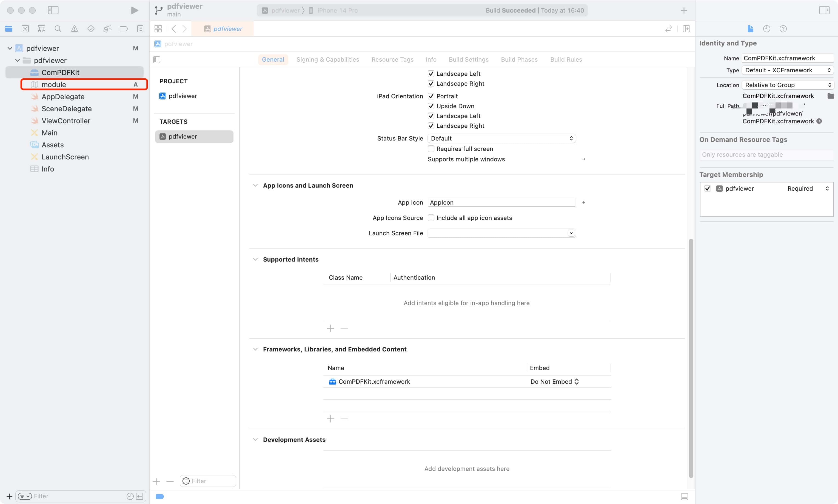The height and width of the screenshot is (504, 838).
Task: Collapse App Icons and Launch Screen section
Action: 255,185
